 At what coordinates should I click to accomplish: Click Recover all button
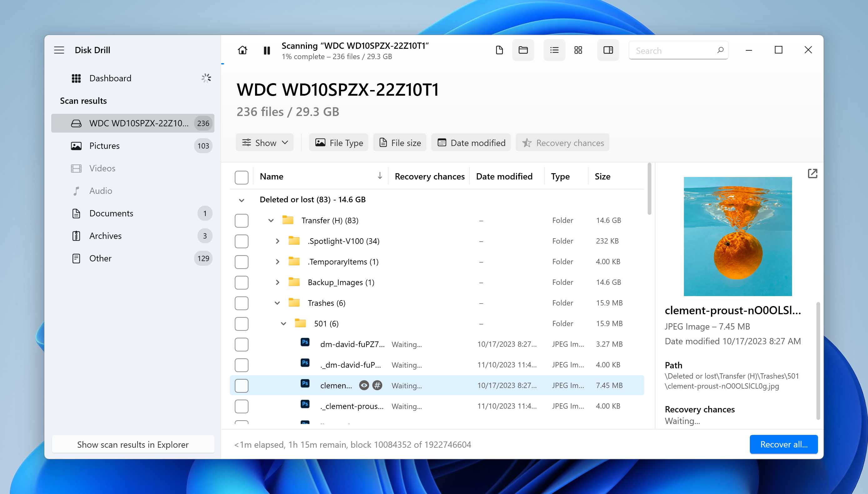tap(784, 445)
